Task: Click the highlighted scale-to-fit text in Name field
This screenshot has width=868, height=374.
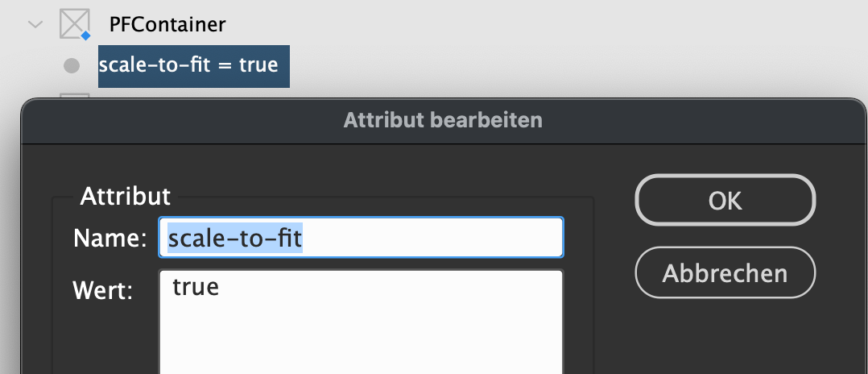Action: (x=234, y=239)
